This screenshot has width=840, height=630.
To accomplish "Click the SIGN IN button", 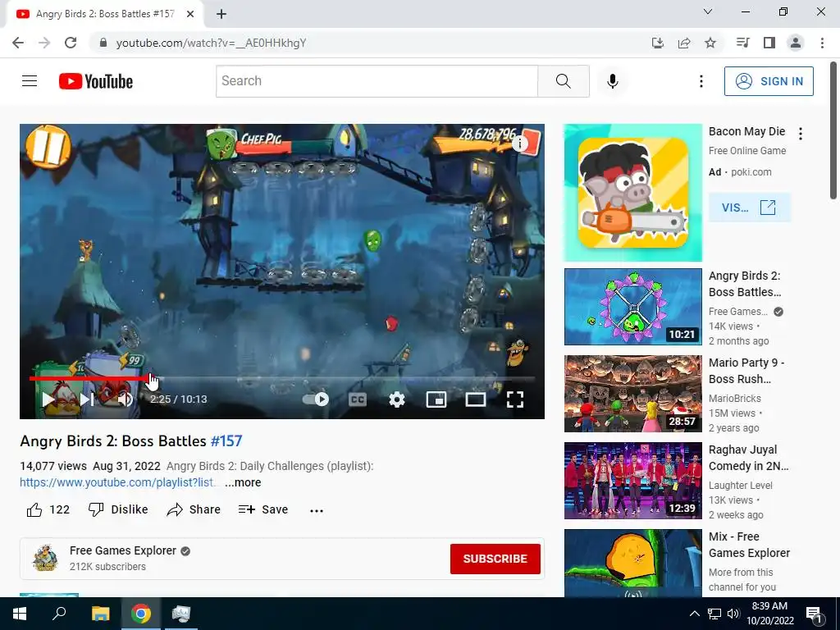I will click(769, 81).
